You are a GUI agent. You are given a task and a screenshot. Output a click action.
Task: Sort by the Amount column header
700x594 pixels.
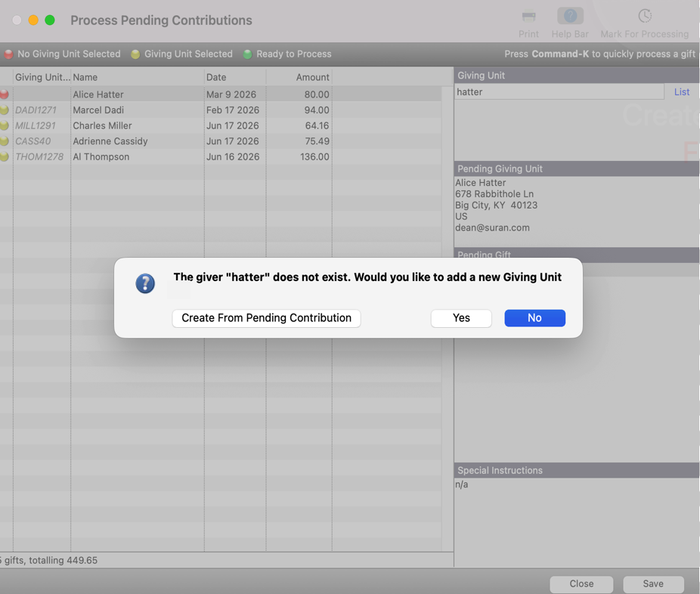click(299, 77)
